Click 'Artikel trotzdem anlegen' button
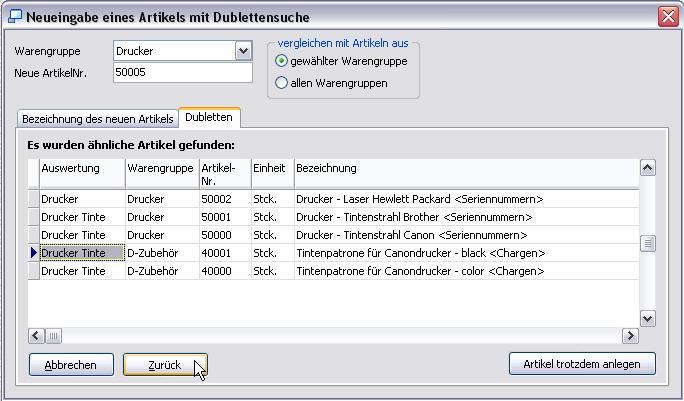Viewport: 684px width, 401px height. point(581,364)
